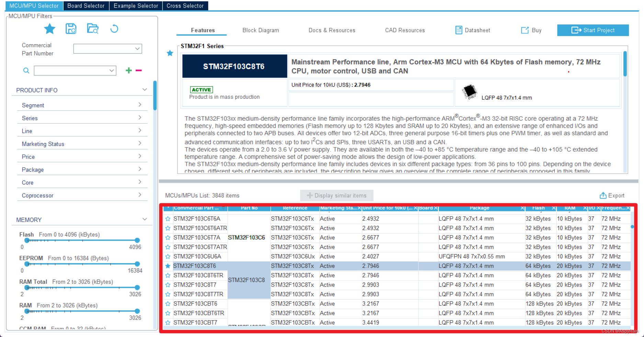Screen dimensions: 644x337
Task: Favorite star for STM32F103C6T6A row
Action: 168,219
